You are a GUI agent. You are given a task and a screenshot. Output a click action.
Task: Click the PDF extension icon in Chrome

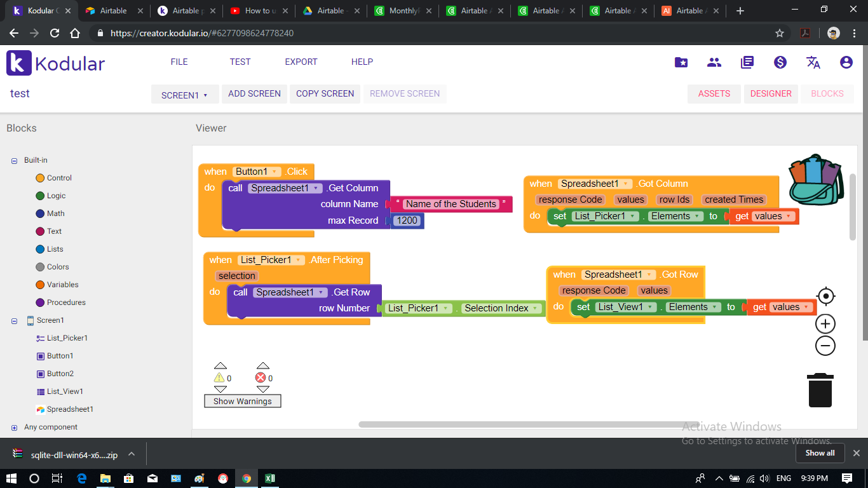pyautogui.click(x=805, y=33)
